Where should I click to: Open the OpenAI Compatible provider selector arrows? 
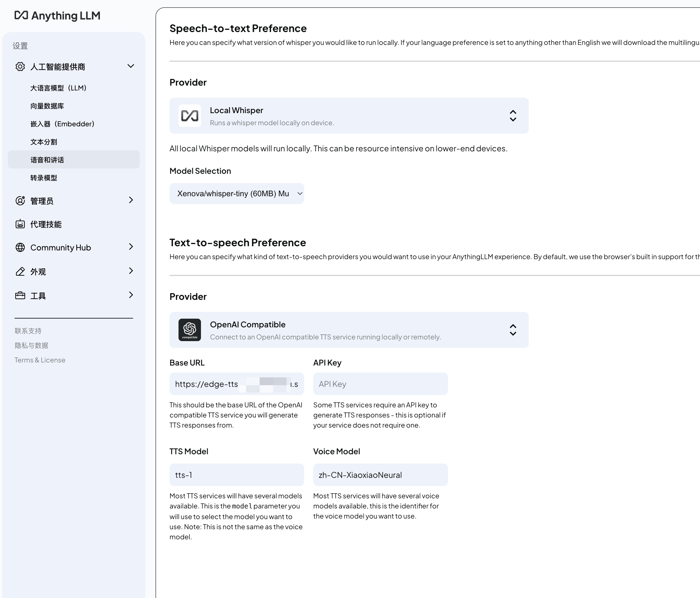[x=513, y=330]
